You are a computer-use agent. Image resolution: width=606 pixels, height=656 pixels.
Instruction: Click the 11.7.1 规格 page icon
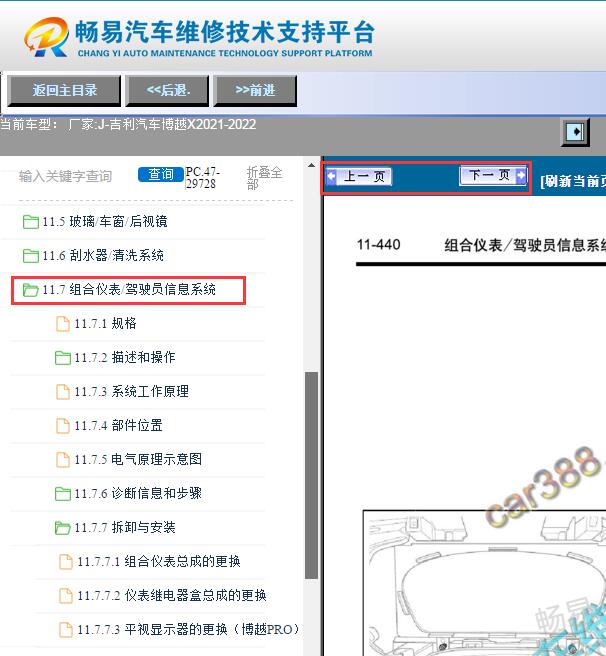[63, 324]
